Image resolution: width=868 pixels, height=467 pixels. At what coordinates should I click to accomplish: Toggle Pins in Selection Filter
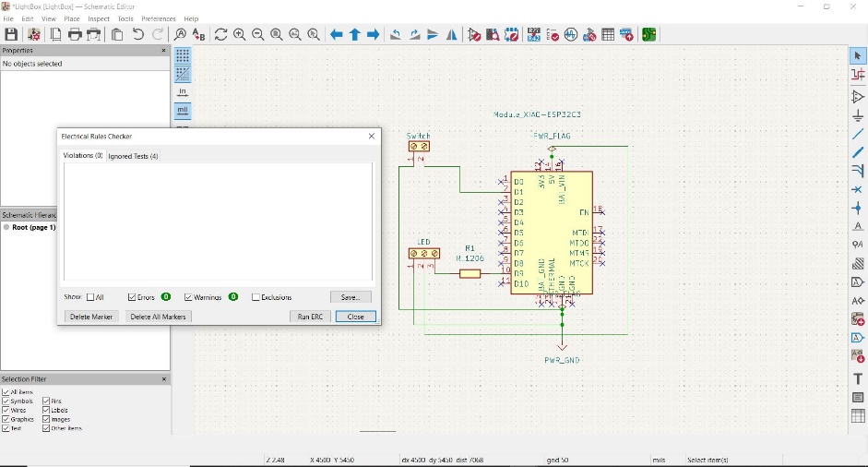pos(46,401)
